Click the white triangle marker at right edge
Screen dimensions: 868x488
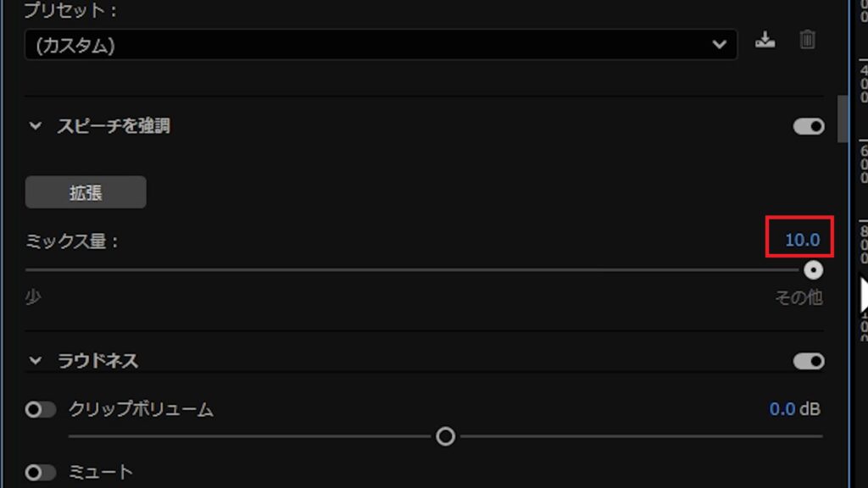click(864, 294)
